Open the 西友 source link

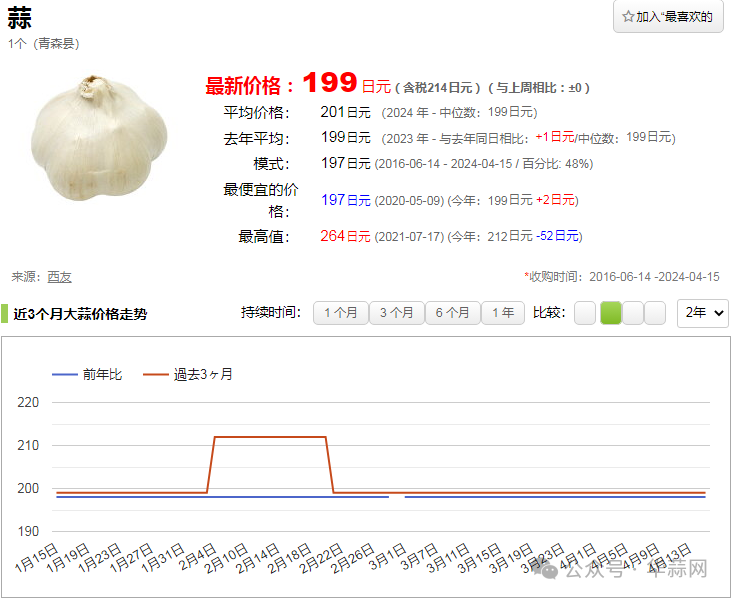click(x=60, y=277)
